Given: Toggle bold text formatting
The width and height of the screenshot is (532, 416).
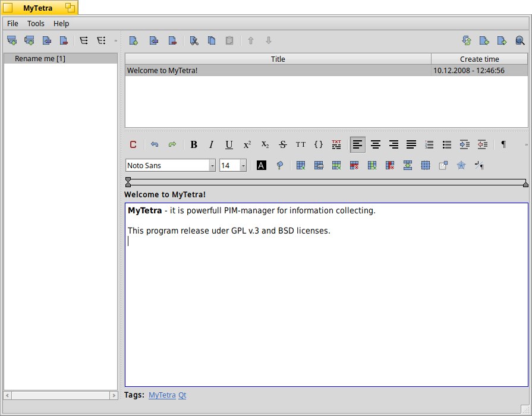Looking at the screenshot, I should click(x=194, y=144).
